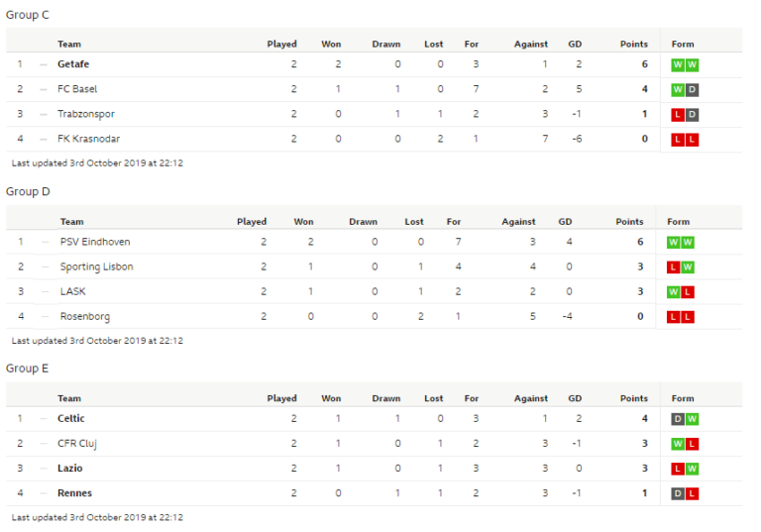761x532 pixels.
Task: Click the L form badge in CFR Cluj row
Action: tap(692, 443)
